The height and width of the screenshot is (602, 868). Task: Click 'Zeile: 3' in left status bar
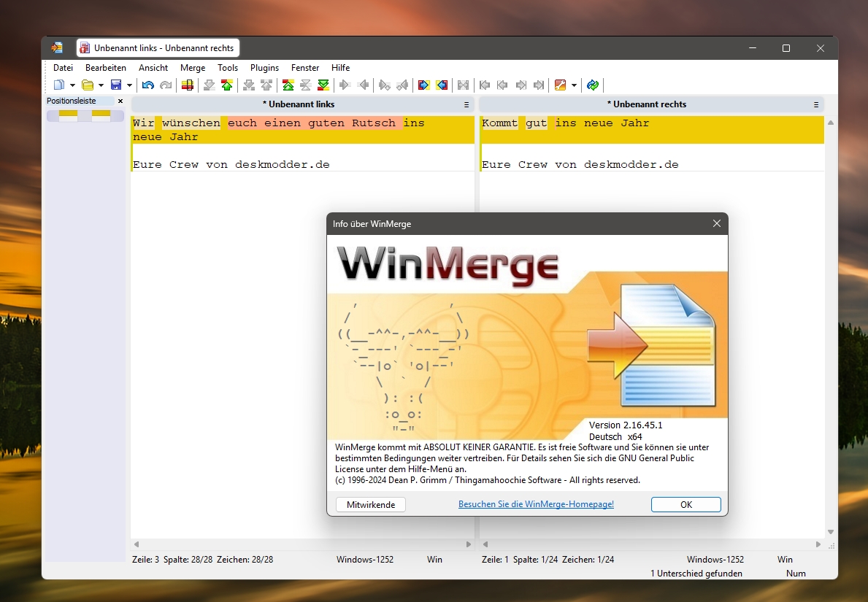(145, 560)
